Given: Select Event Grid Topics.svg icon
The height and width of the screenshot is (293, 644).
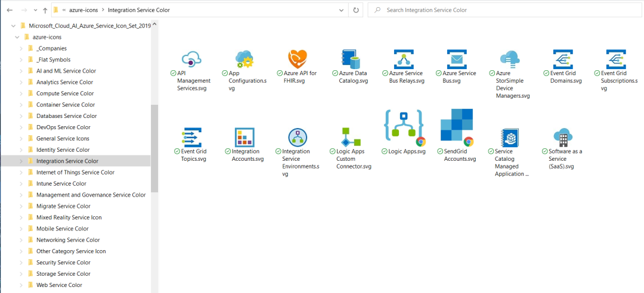Looking at the screenshot, I should (x=191, y=138).
